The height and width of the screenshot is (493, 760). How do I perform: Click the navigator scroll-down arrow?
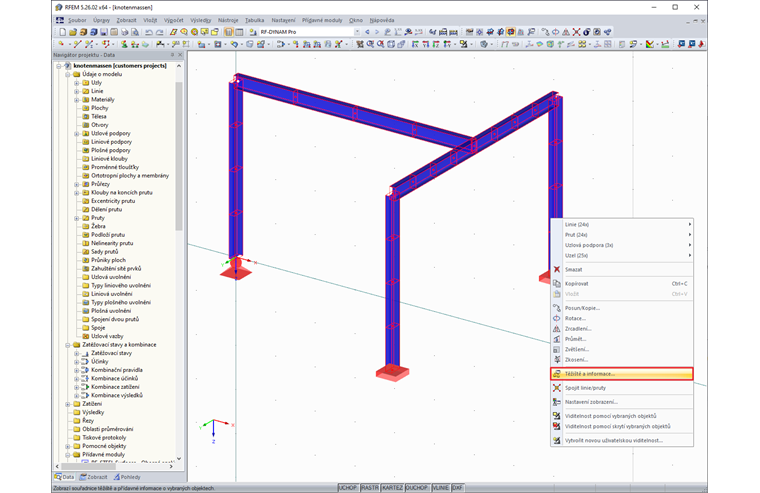(x=179, y=458)
